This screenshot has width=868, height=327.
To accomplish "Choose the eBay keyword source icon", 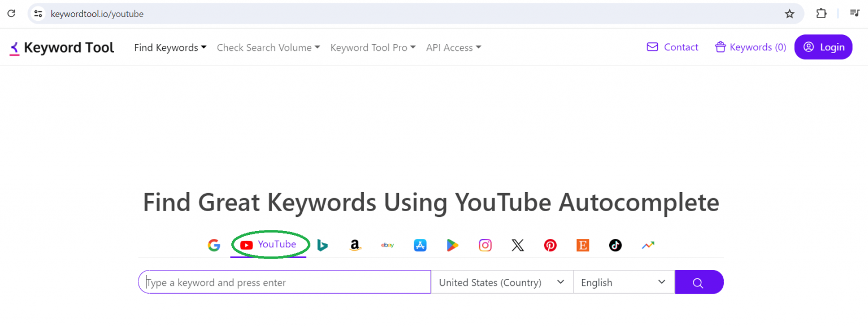I will point(388,245).
